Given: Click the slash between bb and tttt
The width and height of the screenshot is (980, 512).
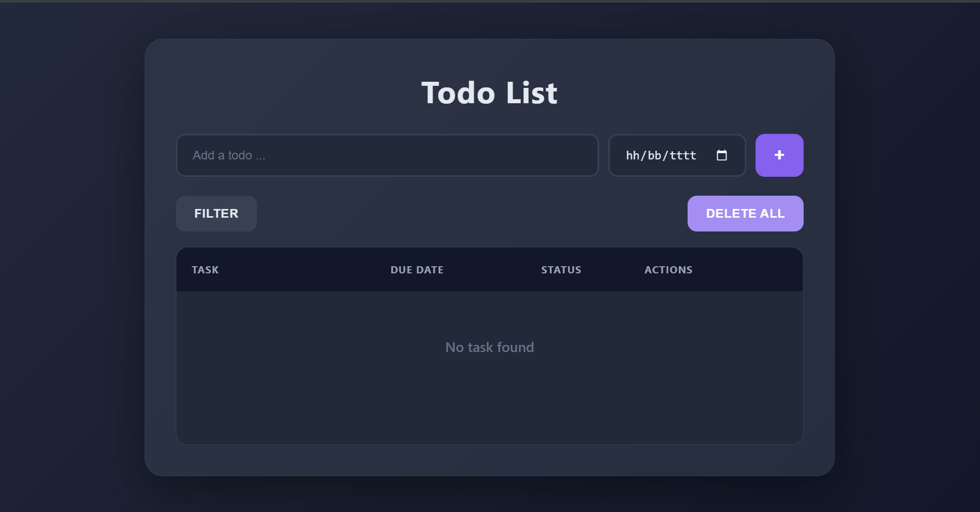Looking at the screenshot, I should point(665,155).
